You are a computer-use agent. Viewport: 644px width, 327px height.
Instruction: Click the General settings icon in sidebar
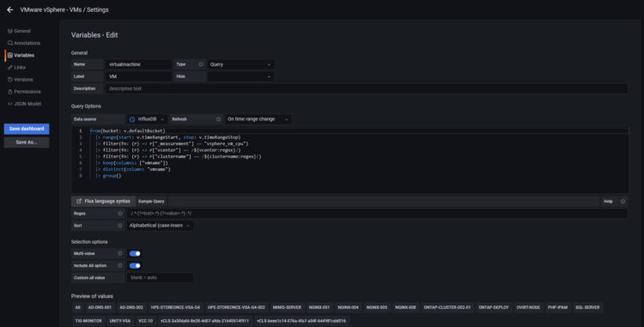coord(9,31)
